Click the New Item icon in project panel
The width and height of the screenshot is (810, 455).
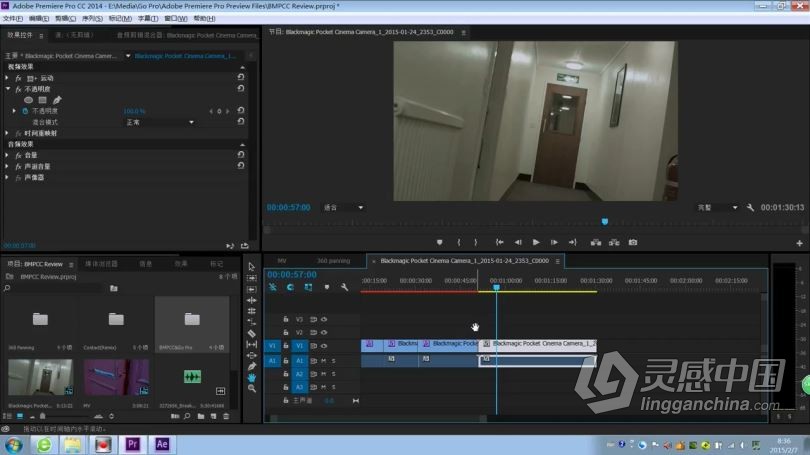pos(213,416)
